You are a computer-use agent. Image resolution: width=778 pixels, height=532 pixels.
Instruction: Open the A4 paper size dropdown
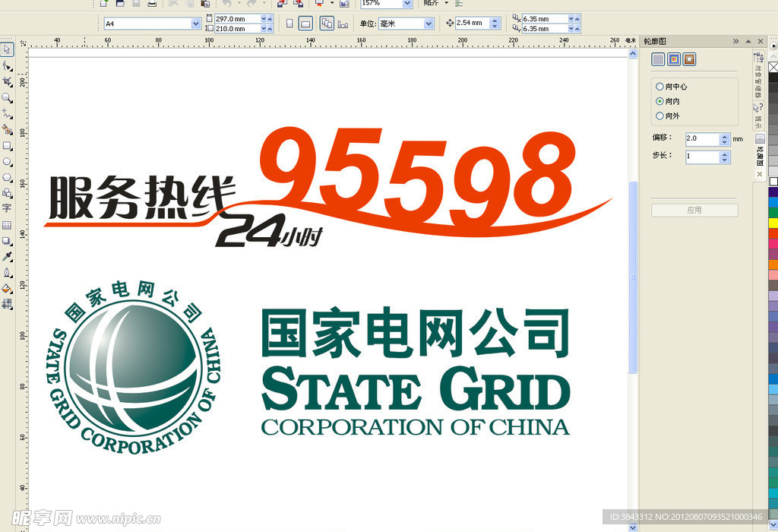195,24
